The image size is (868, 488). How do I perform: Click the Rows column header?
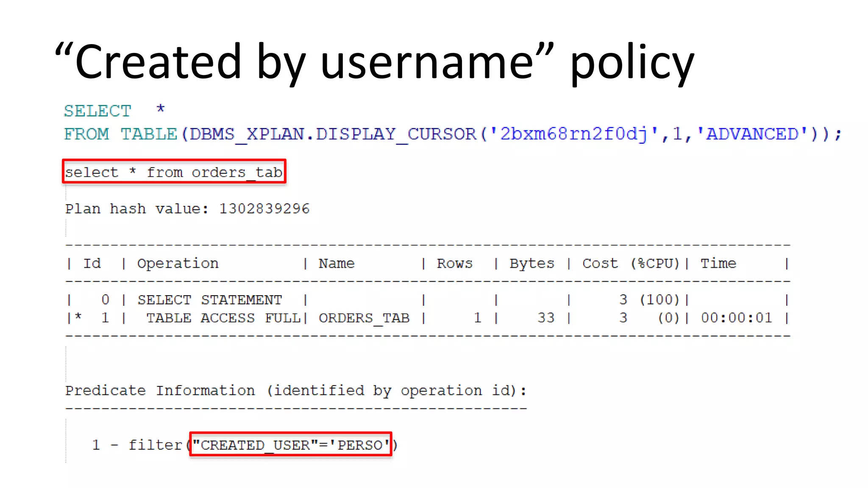point(454,263)
